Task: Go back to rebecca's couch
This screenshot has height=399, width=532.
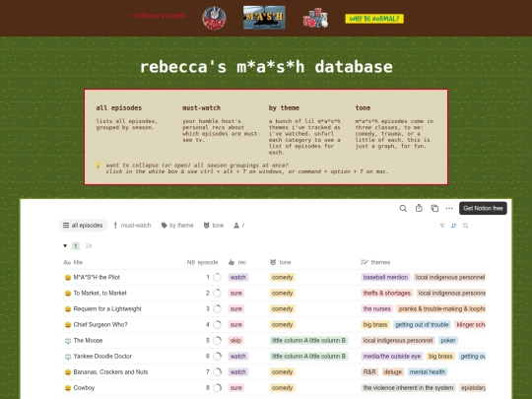Action: pos(157,16)
